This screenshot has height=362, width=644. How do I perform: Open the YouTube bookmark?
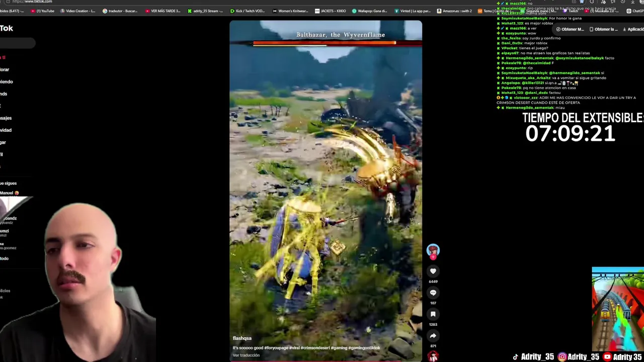(x=42, y=11)
